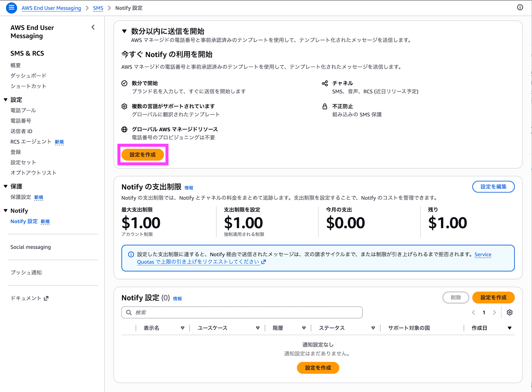Click the highlighted 設定を作成 button
This screenshot has height=392, width=532.
143,154
